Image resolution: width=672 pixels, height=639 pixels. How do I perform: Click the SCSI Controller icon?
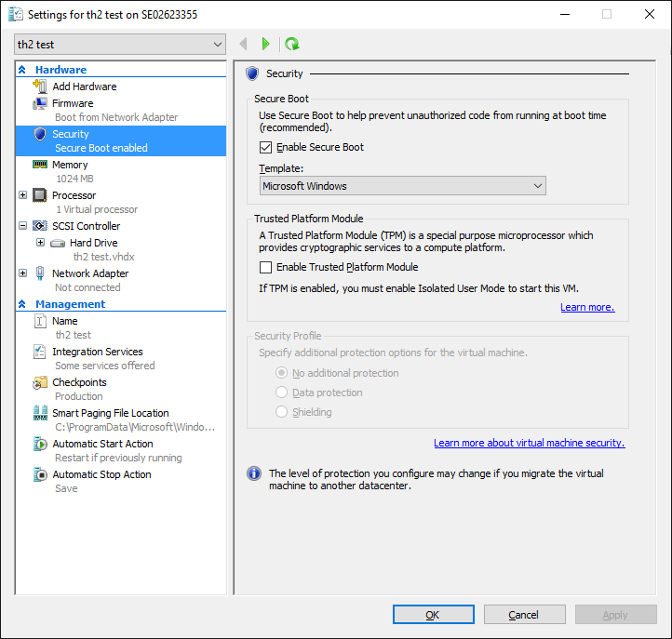click(40, 226)
